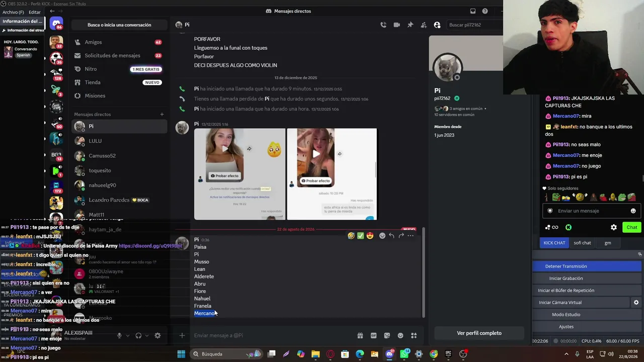Open Discord help icon

[x=485, y=11]
